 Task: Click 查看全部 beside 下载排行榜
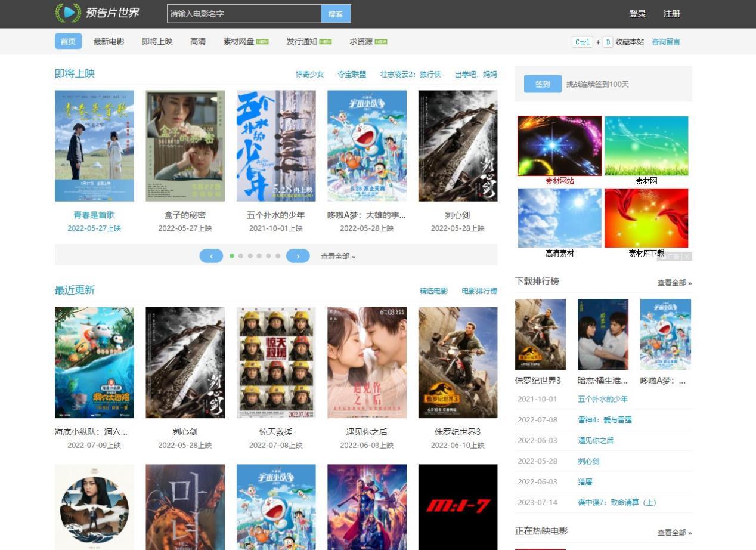pyautogui.click(x=674, y=283)
